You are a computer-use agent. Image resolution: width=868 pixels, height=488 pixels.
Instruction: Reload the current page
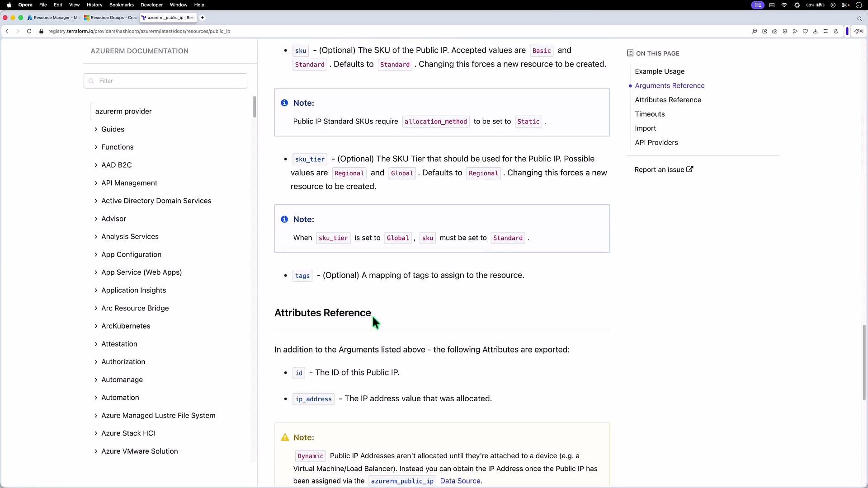[29, 31]
